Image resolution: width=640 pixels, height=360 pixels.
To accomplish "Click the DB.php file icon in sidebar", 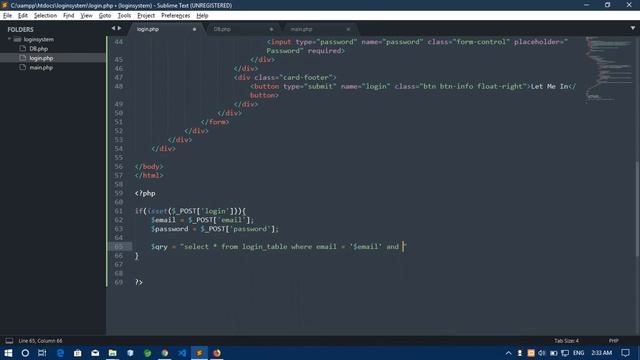I will tap(23, 49).
